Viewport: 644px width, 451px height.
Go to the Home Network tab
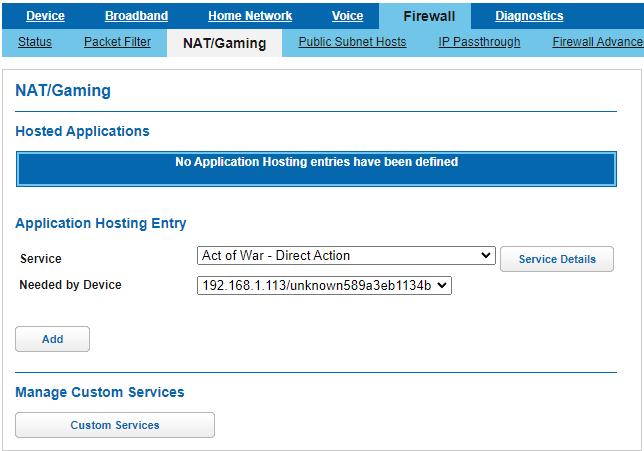click(250, 15)
